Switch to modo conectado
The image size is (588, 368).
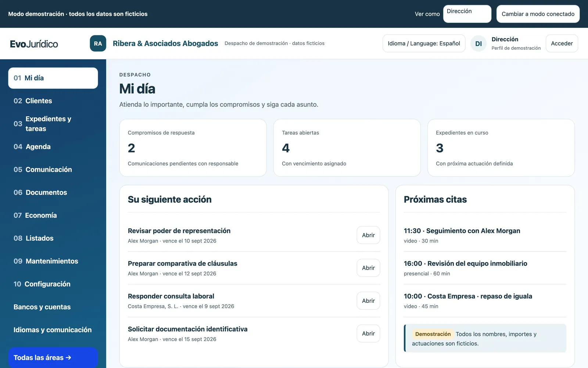(538, 14)
